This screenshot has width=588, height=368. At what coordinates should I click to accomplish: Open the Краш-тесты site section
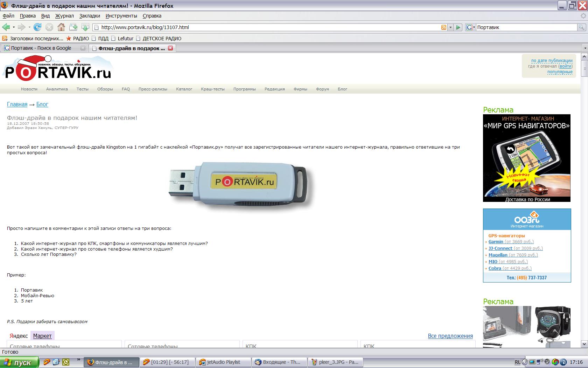tap(213, 89)
